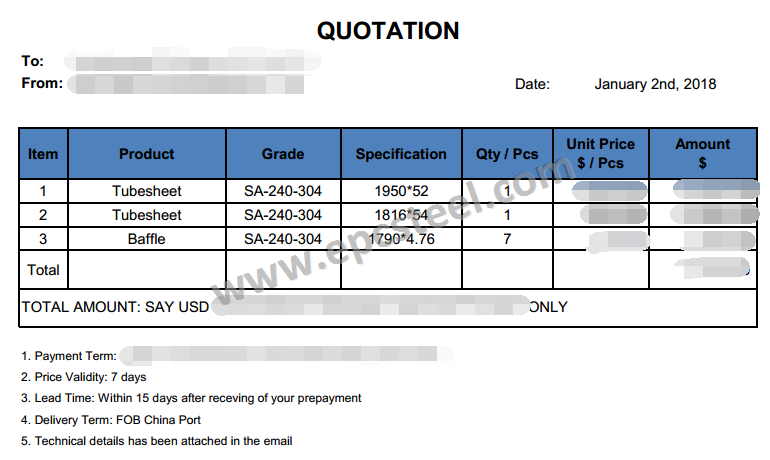Select the Delivery Term: FOB China Port line

click(x=111, y=420)
